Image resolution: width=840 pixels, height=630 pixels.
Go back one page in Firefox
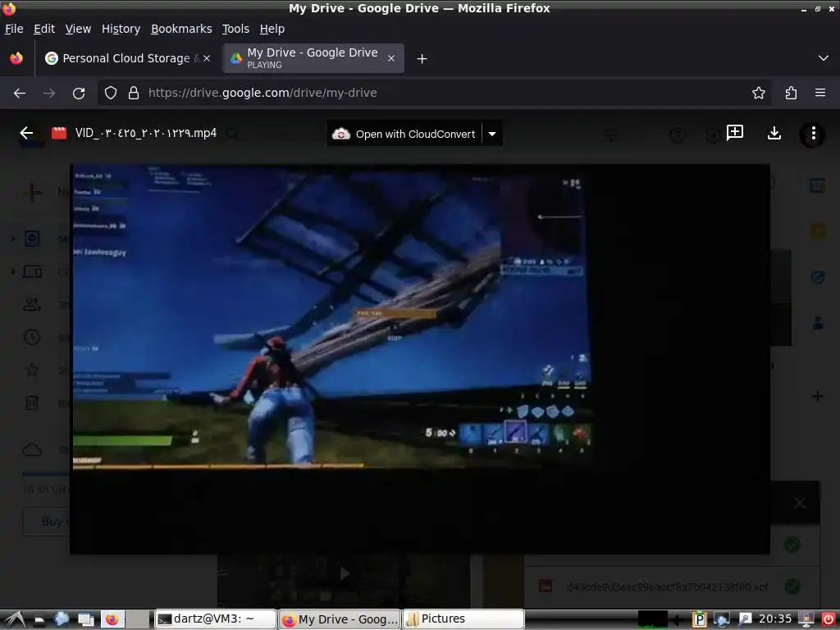pos(20,94)
